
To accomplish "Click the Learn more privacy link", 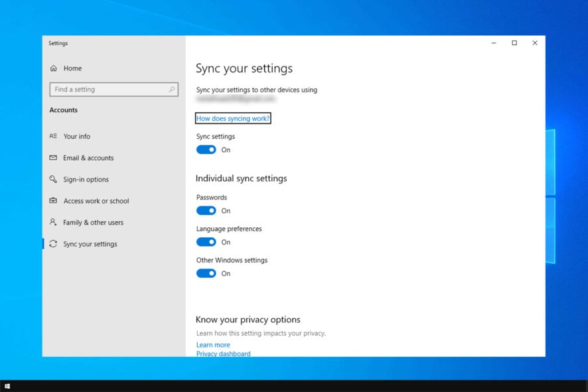I will pos(213,345).
